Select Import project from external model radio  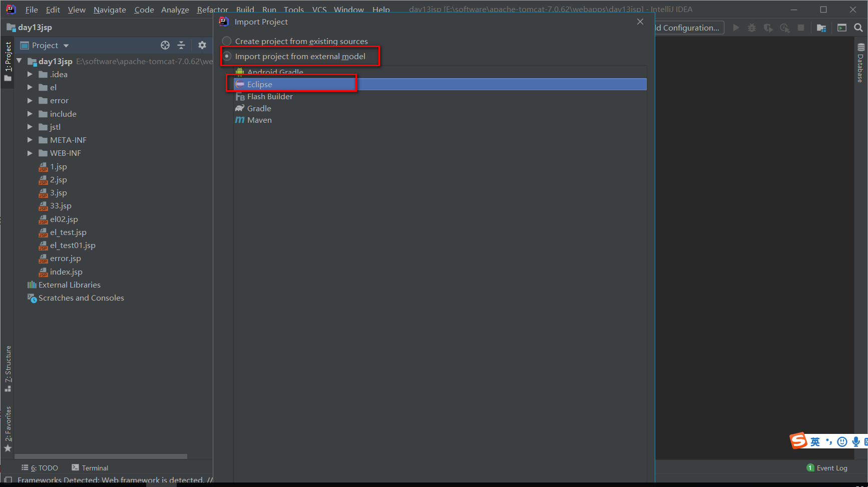(x=227, y=56)
